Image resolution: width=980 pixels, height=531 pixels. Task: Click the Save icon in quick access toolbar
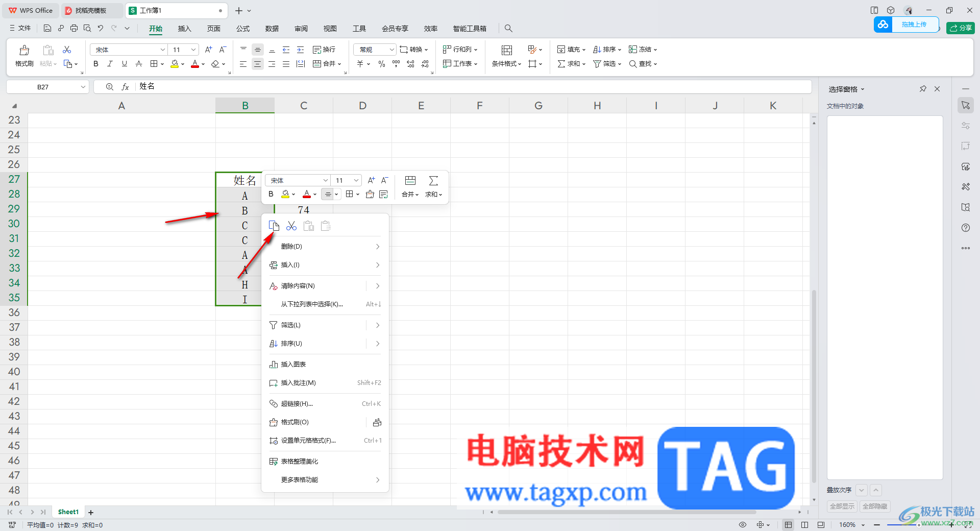pos(47,28)
